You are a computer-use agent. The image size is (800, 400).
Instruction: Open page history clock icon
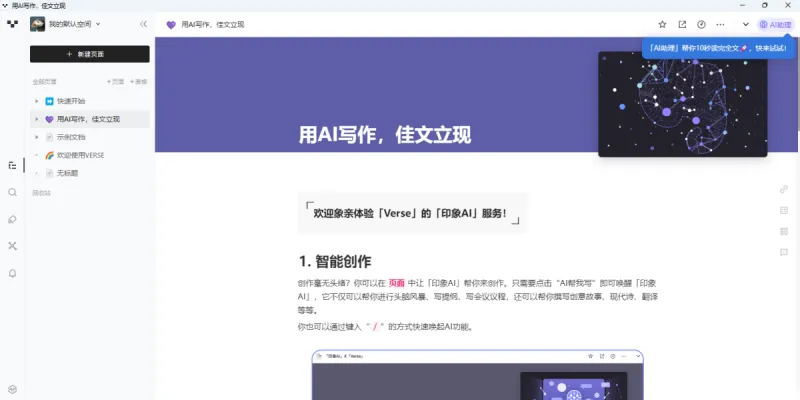701,24
